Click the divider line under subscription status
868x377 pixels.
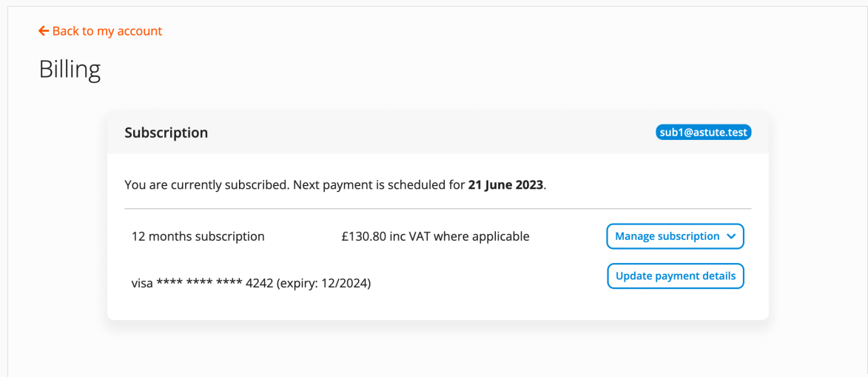click(x=437, y=209)
